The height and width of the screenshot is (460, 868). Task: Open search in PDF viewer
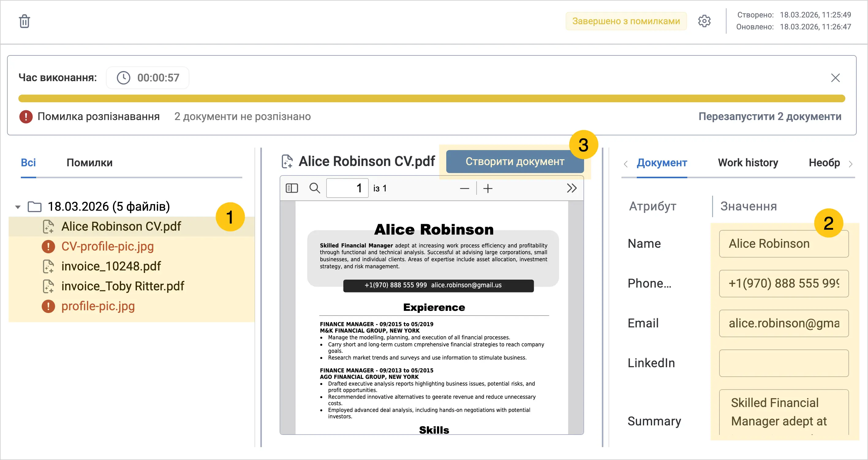315,188
